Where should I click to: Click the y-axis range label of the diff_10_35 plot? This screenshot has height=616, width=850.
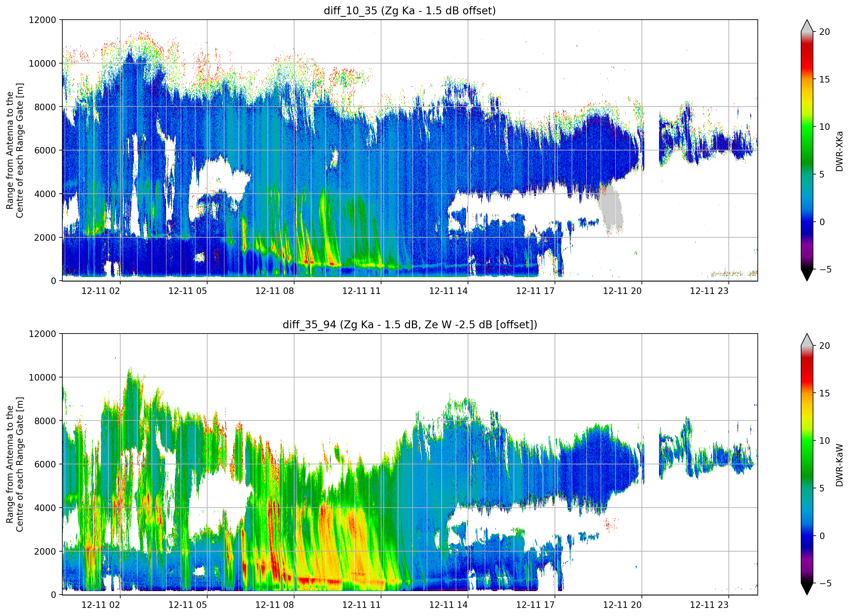(15, 150)
